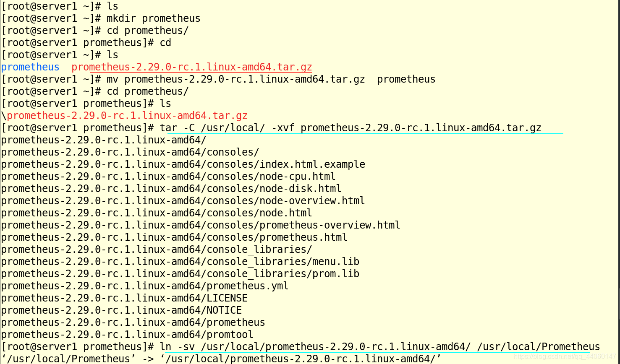The image size is (620, 364).
Task: Click the 'consoles/index.html.example' output line
Action: (x=183, y=164)
